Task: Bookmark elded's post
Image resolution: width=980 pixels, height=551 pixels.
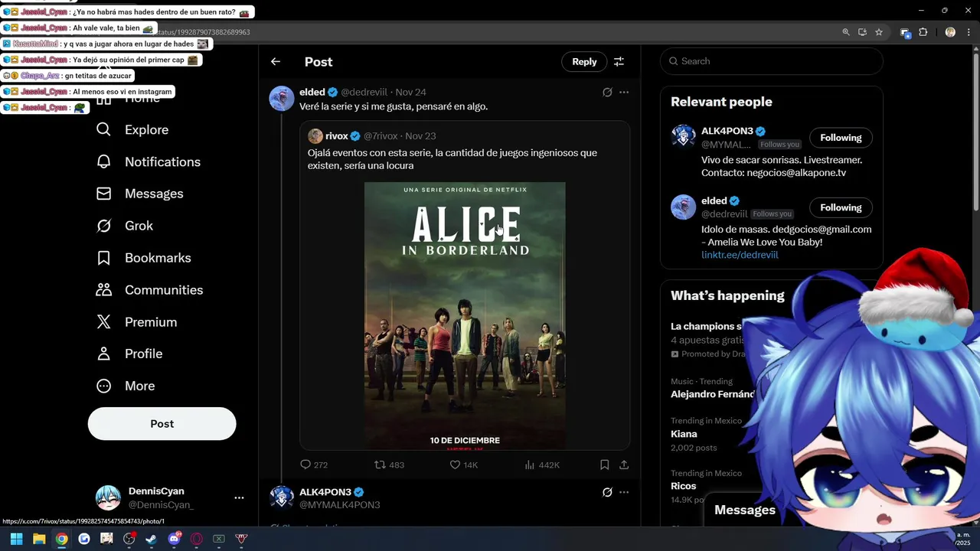Action: point(604,465)
